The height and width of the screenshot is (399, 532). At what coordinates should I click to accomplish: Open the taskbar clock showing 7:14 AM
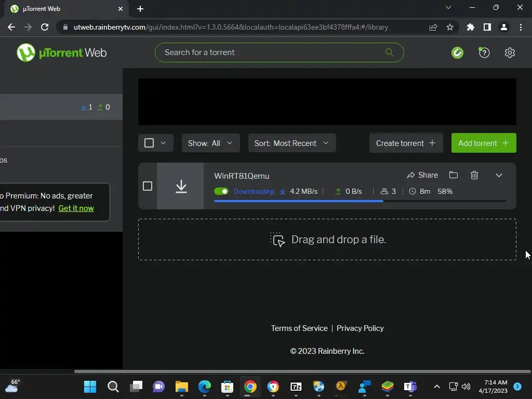click(x=493, y=387)
